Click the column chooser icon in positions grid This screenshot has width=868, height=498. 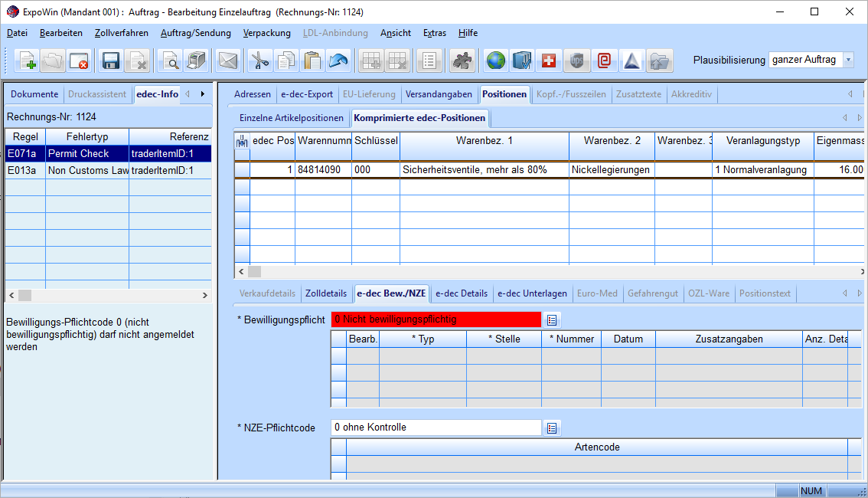[242, 141]
